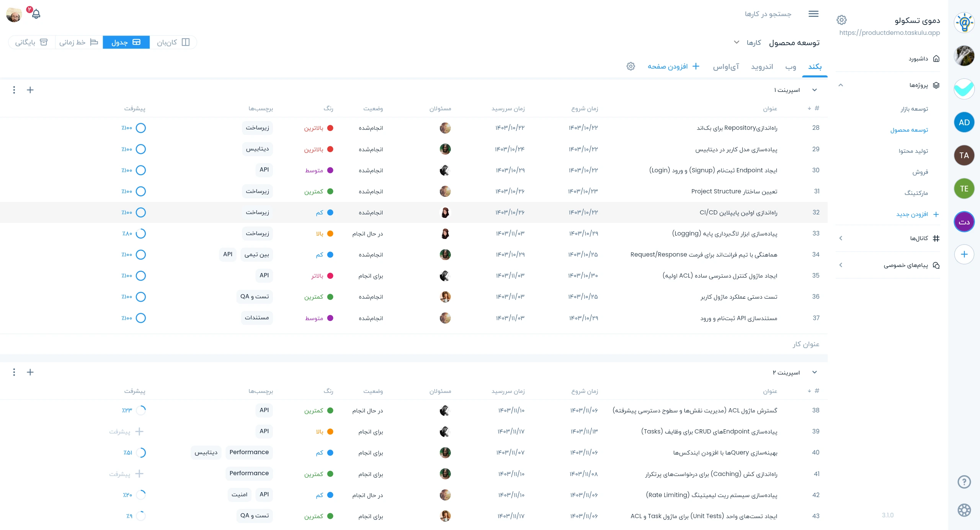This screenshot has width=980, height=530.
Task: Open tab settings gear next to افزودن صفحه
Action: click(631, 66)
